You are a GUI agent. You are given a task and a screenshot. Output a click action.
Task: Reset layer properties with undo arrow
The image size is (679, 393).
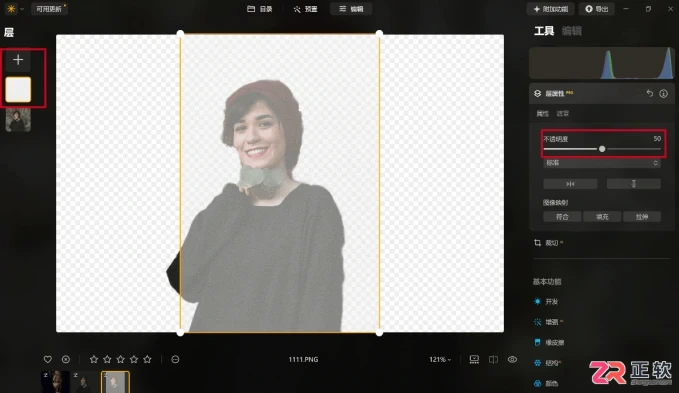650,93
